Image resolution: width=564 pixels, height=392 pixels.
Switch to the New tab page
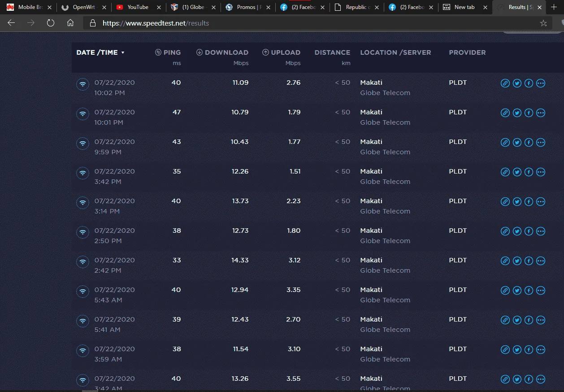(x=464, y=7)
